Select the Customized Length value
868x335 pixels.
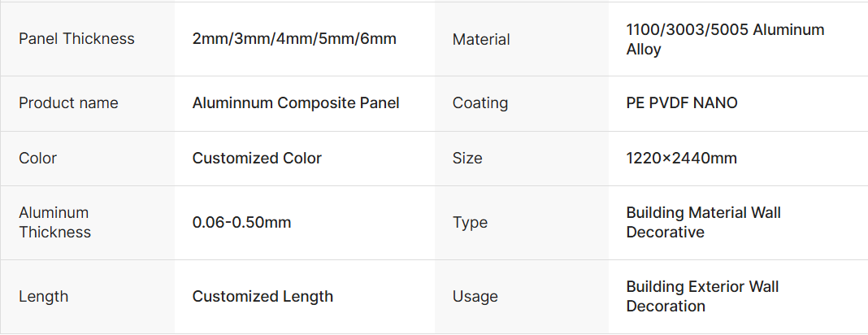(263, 297)
